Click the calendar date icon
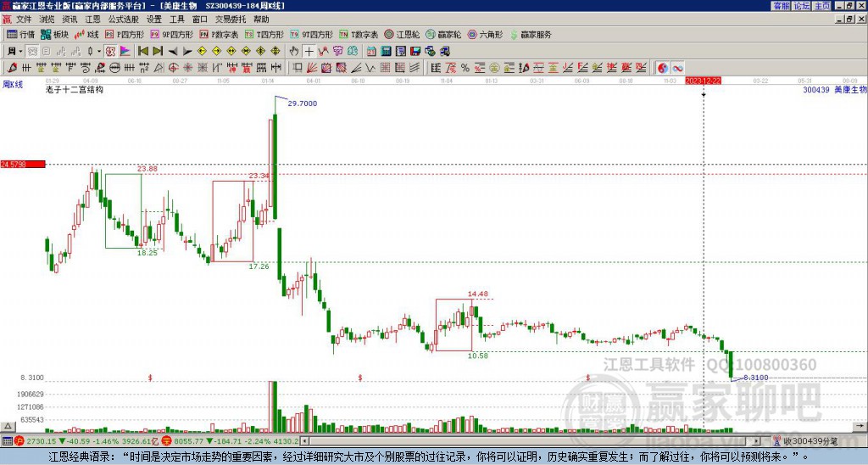 click(x=371, y=52)
